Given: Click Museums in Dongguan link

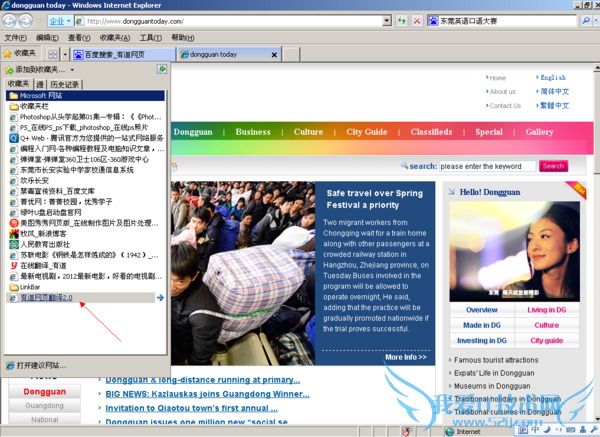Looking at the screenshot, I should coord(492,386).
